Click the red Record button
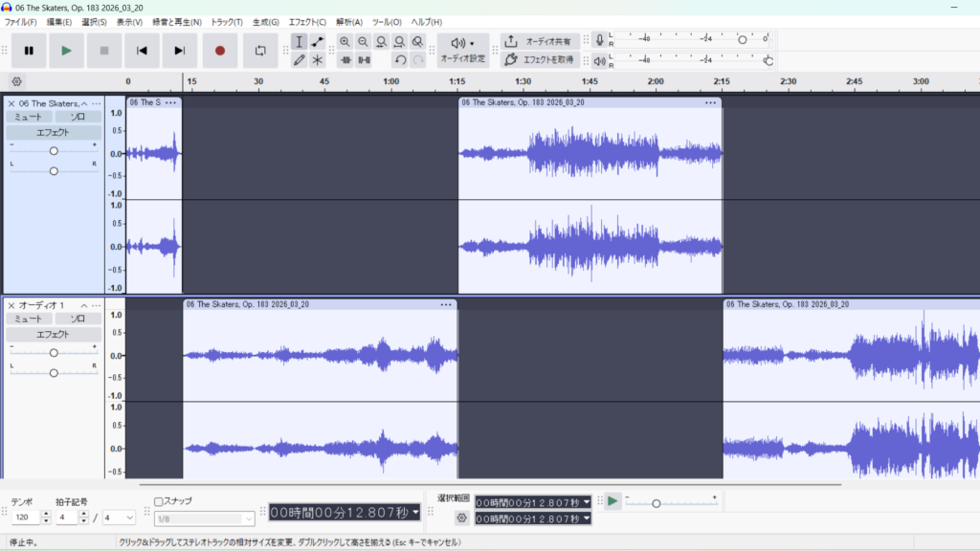 click(219, 51)
